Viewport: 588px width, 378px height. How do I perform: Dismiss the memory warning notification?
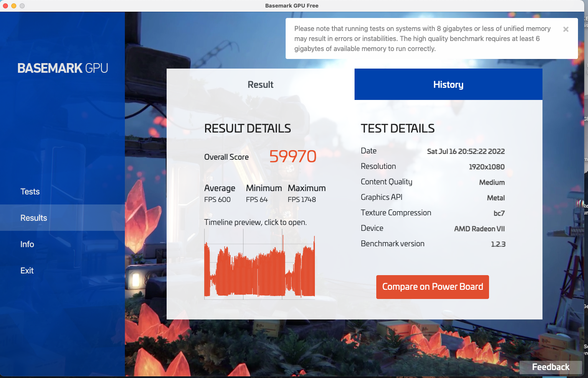click(x=566, y=29)
